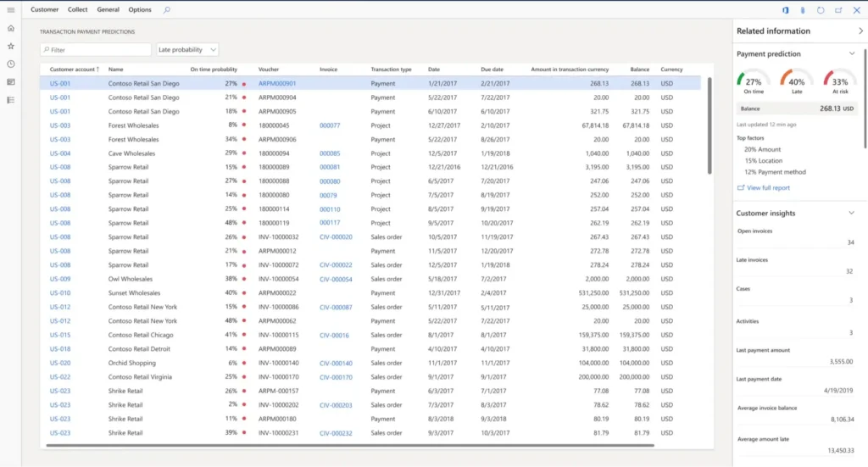Open Favorites star in sidebar

click(x=10, y=46)
